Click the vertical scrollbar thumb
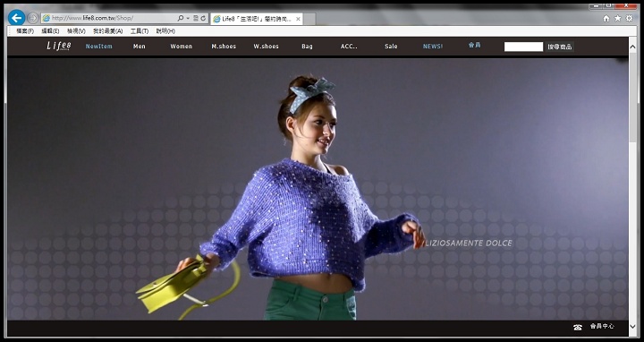 point(632,98)
